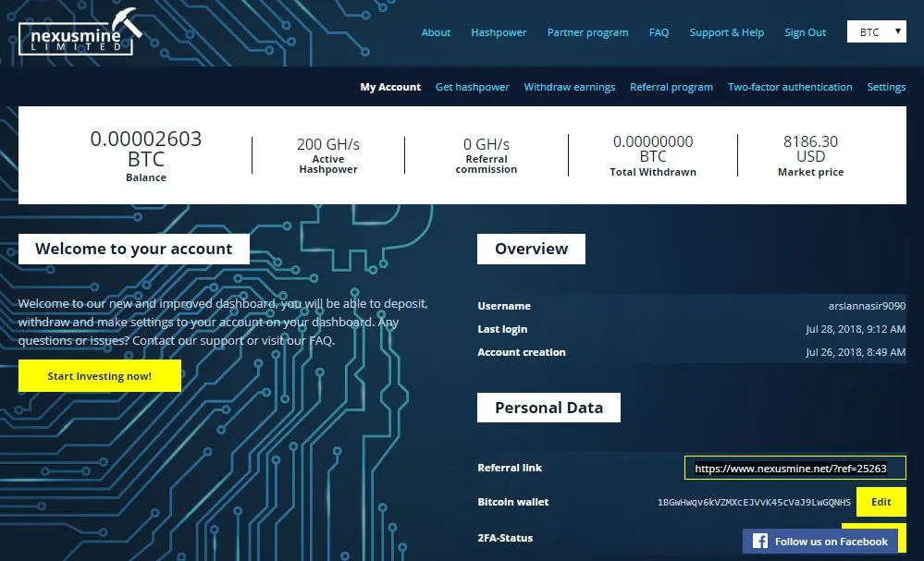Viewport: 924px width, 561px height.
Task: Click the 200 GH/s Active Hashpower value
Action: [x=328, y=144]
